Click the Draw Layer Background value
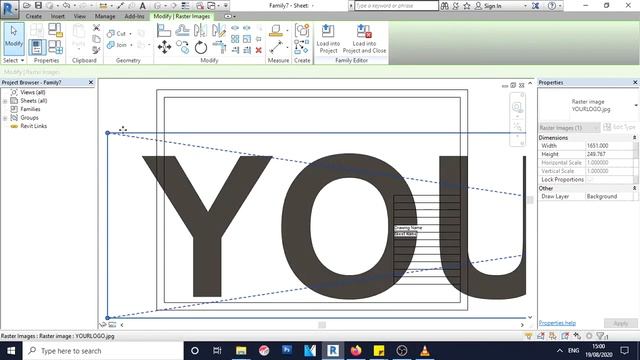 (609, 196)
